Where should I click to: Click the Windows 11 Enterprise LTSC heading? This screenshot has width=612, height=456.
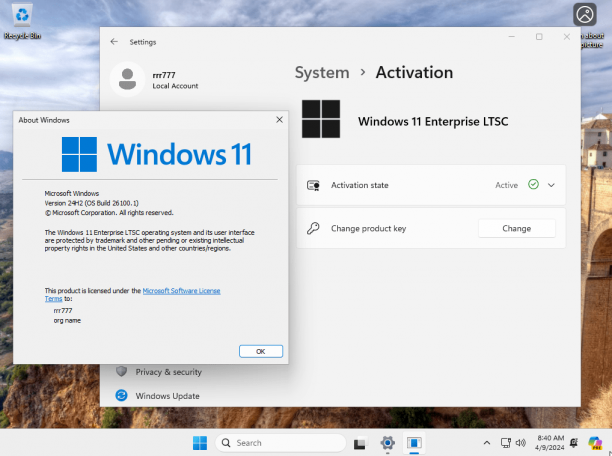pyautogui.click(x=433, y=121)
